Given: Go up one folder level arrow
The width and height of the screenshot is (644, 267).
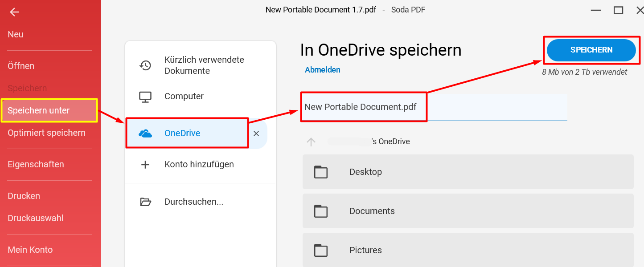Looking at the screenshot, I should (311, 142).
